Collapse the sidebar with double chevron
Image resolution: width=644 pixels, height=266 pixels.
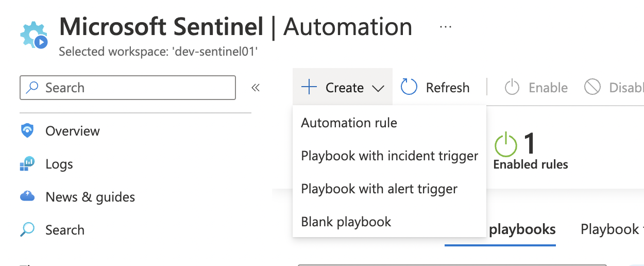(x=256, y=88)
